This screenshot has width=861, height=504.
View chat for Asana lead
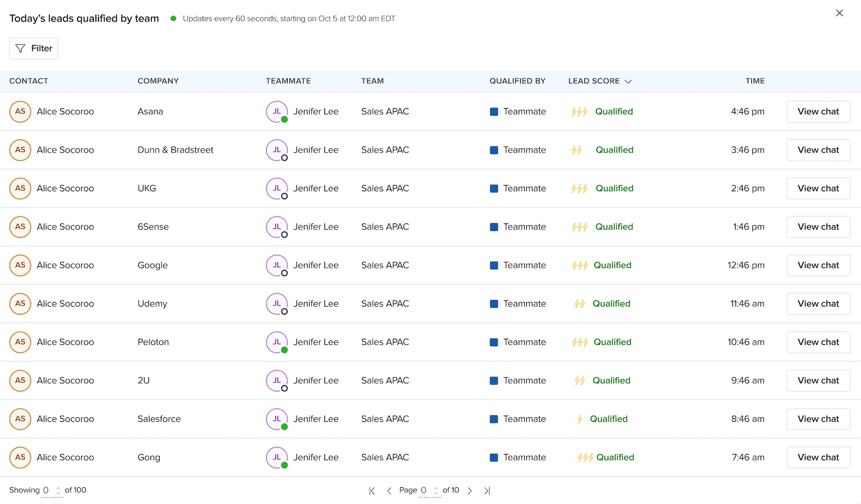point(818,112)
